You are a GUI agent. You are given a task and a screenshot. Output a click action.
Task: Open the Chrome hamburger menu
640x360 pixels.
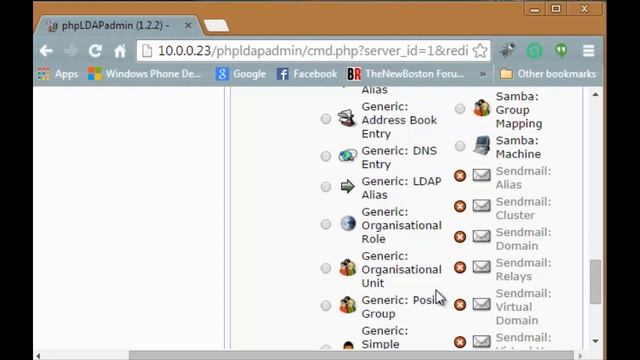(588, 51)
